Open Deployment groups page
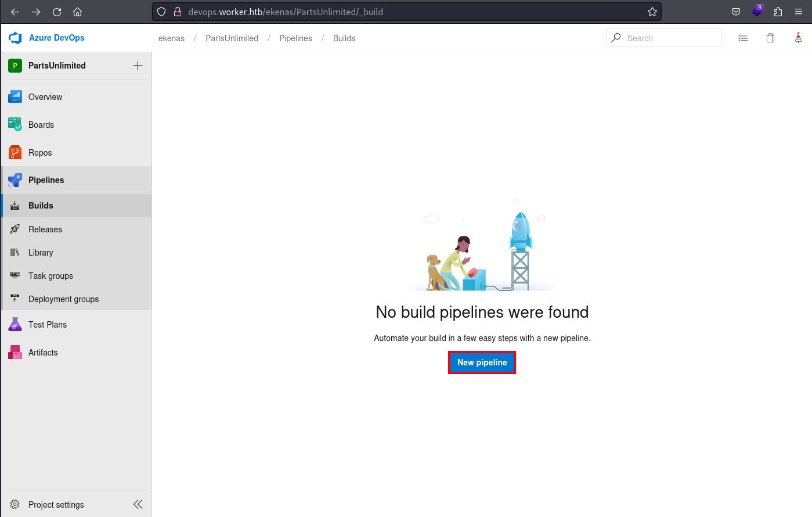The height and width of the screenshot is (517, 812). [x=77, y=299]
